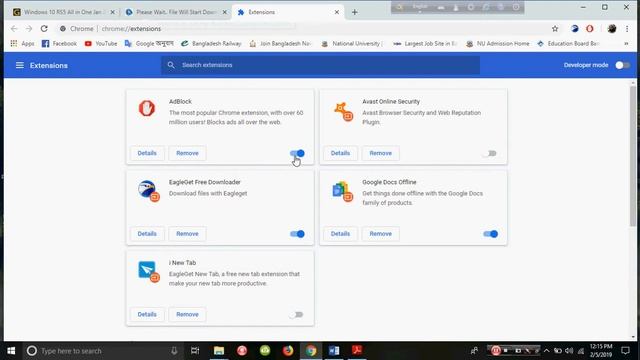
Task: Switch to the Please Wait download tab
Action: [x=175, y=12]
